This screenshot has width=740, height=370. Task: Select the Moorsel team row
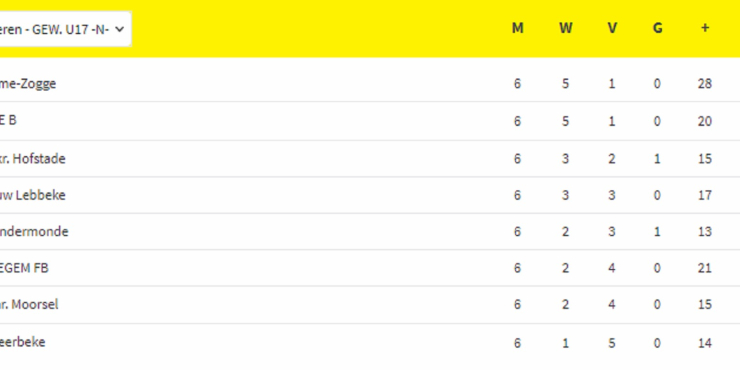tap(370, 304)
